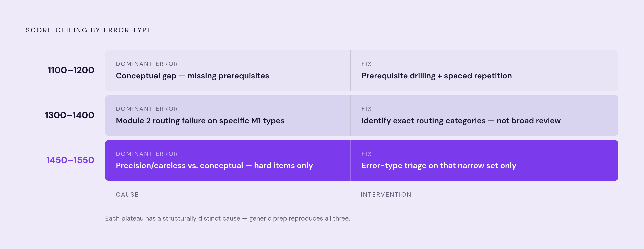Click Precision/careless vs. conceptual error text
This screenshot has height=249, width=644.
[214, 166]
